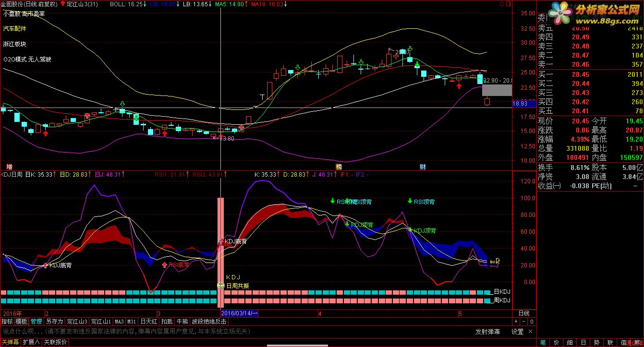Click the 买一 20.45 order row
The height and width of the screenshot is (347, 644).
pyautogui.click(x=590, y=74)
